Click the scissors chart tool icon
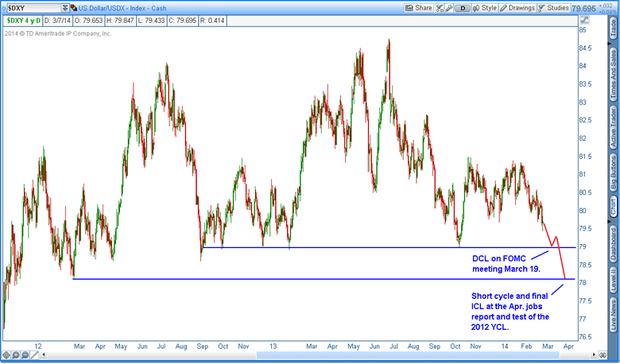Viewport: 620px width, 364px height. 440,8
